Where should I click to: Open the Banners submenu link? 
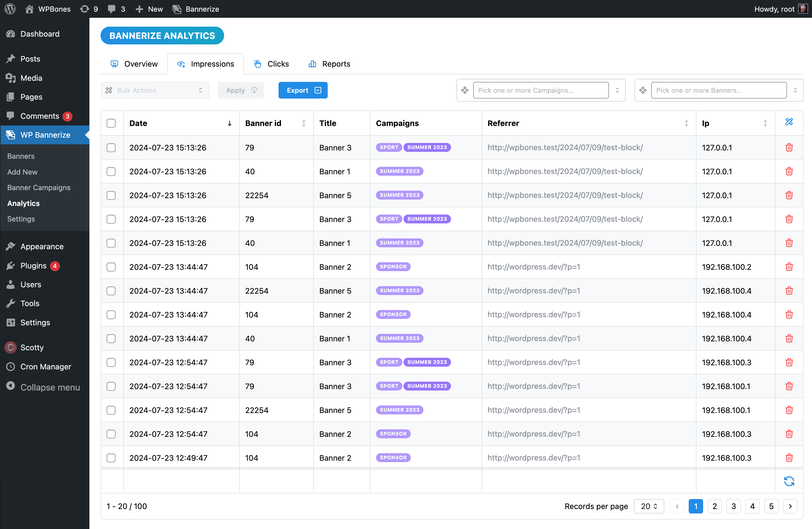point(21,156)
